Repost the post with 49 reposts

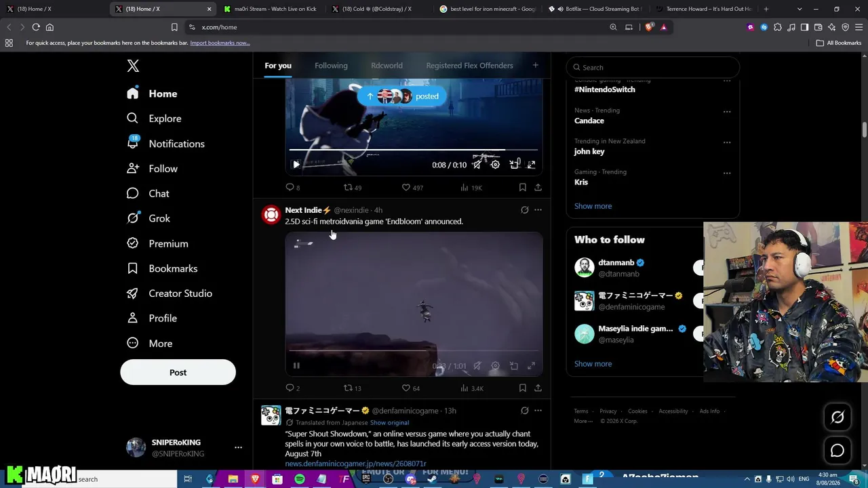(x=352, y=187)
